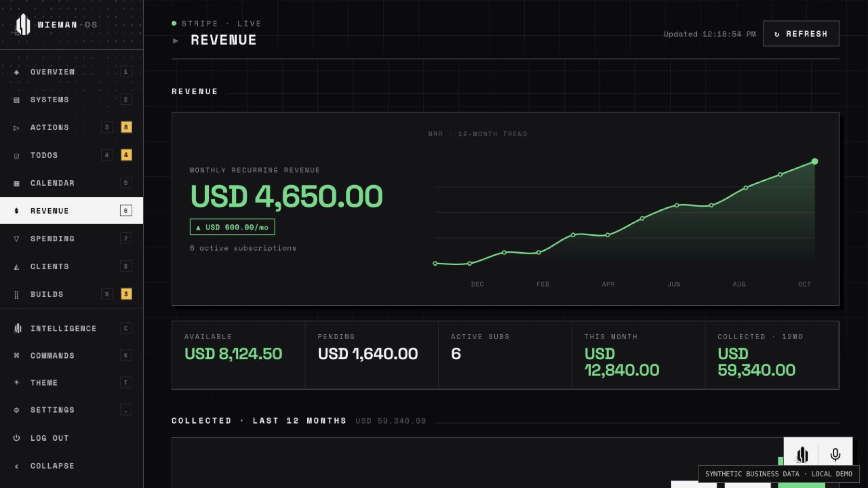The height and width of the screenshot is (488, 868).
Task: Click the 'Updated 12:18:54 PM' timestamp
Action: coord(709,34)
